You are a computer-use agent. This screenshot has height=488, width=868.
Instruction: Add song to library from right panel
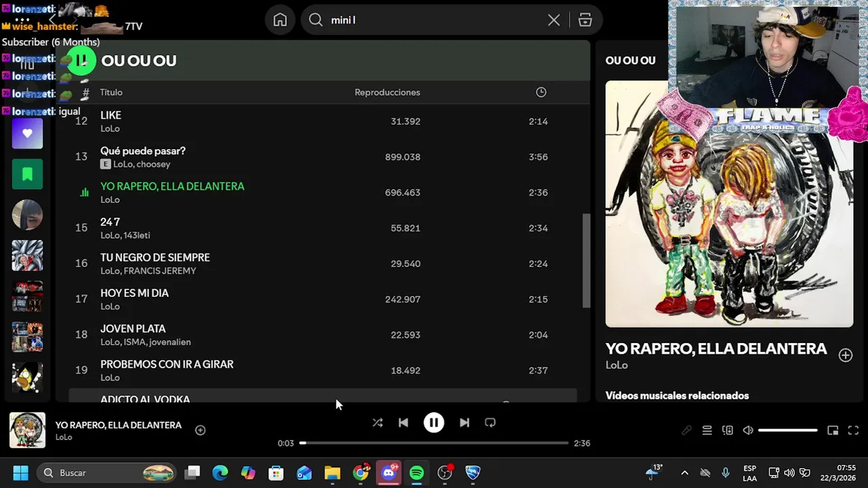pos(845,355)
